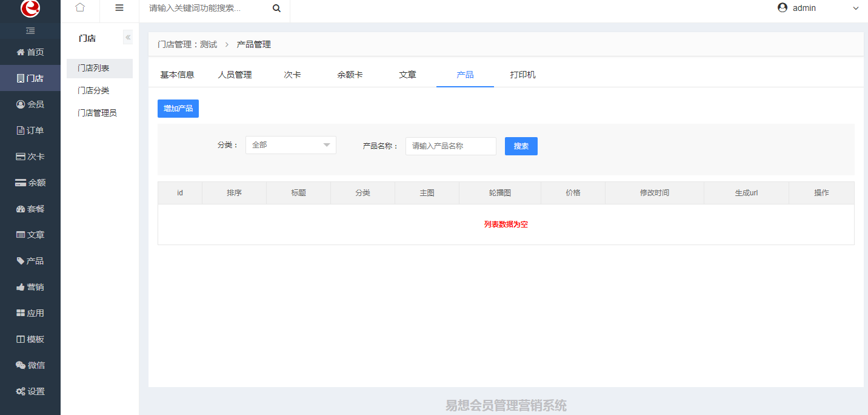The image size is (868, 415).
Task: Switch to the 余额卡 tab
Action: click(x=350, y=75)
